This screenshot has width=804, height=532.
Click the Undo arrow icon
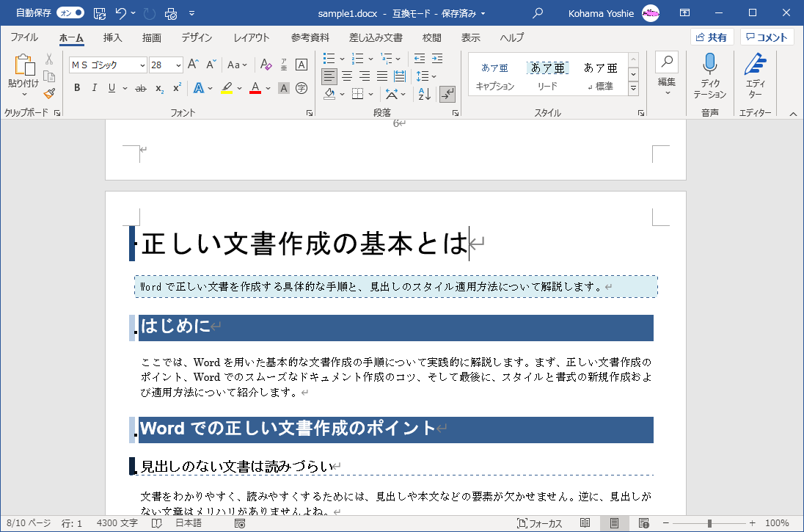121,13
